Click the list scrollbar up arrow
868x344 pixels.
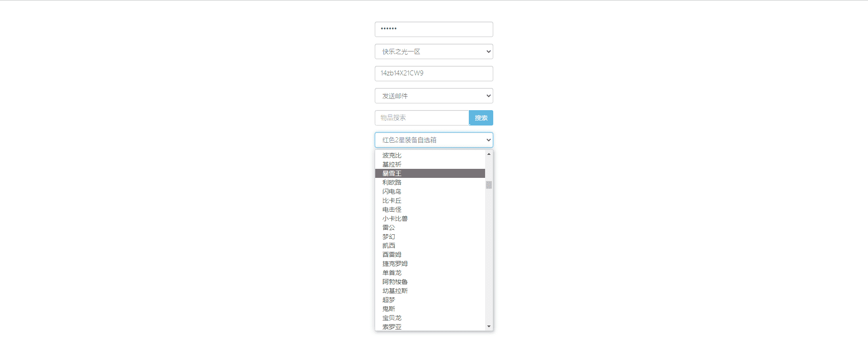pyautogui.click(x=489, y=154)
